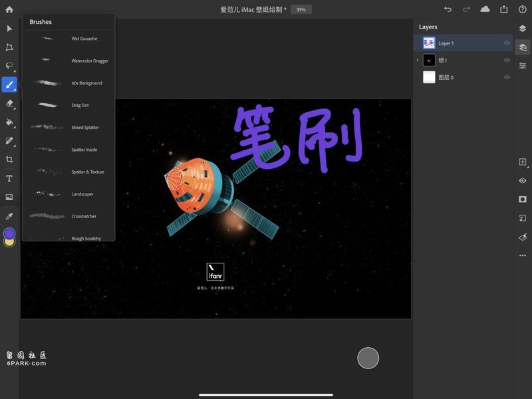Screen dimensions: 532x399
Task: Select the Eyedropper tool
Action: pos(9,216)
